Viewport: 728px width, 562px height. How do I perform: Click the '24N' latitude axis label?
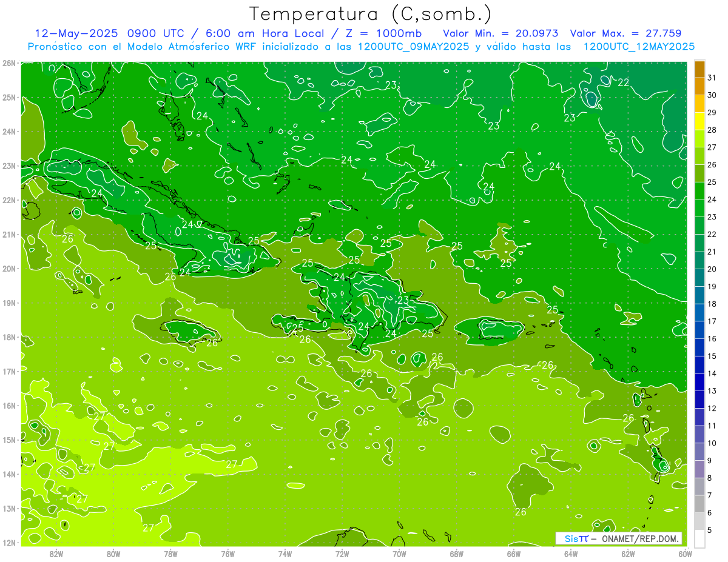(x=9, y=132)
